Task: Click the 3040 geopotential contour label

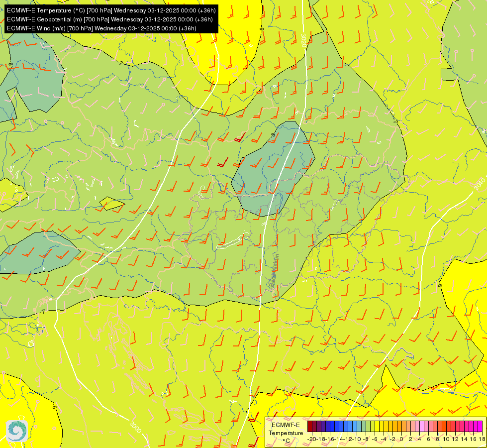Action: point(480,184)
